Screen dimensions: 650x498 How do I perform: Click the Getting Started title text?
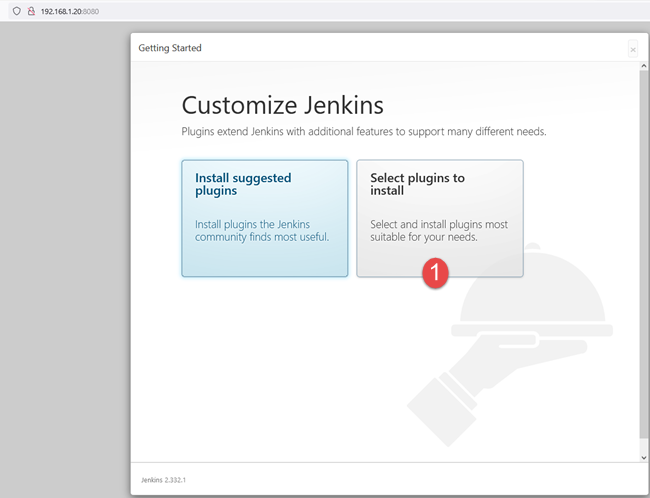(x=170, y=48)
